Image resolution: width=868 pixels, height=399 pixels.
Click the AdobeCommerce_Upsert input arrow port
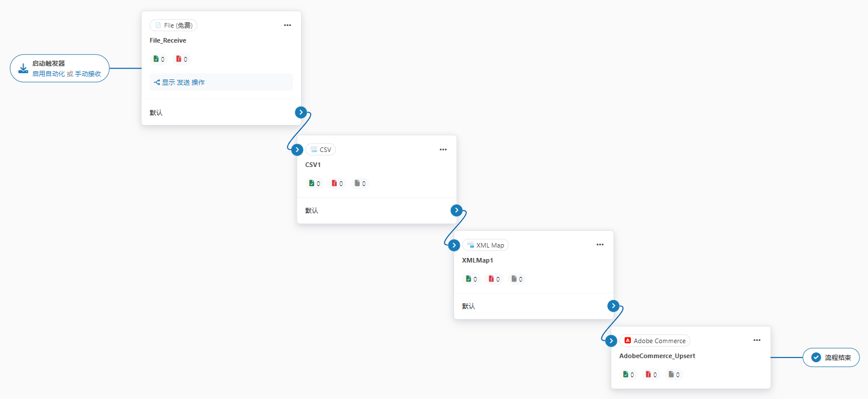[x=611, y=341]
